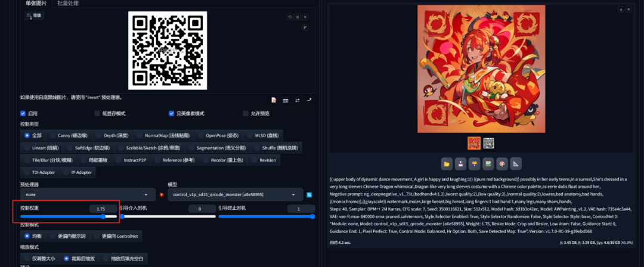Send image to inpaint palette icon

(502, 164)
